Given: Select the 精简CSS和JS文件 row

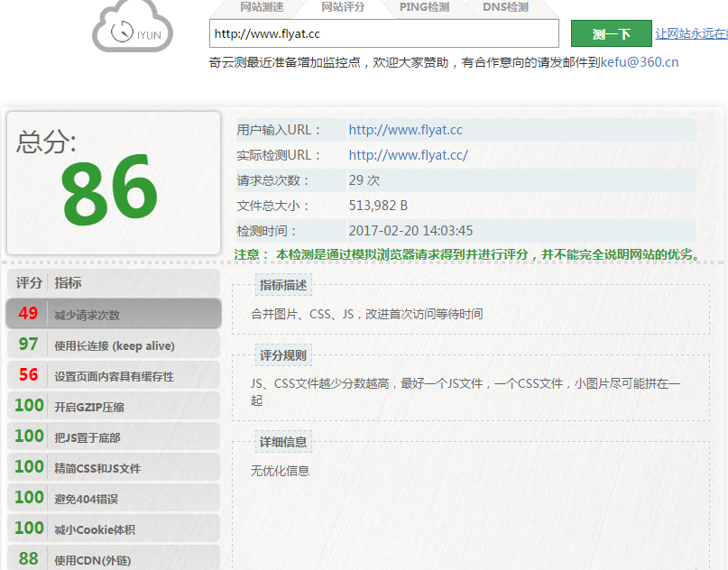Looking at the screenshot, I should [x=114, y=467].
